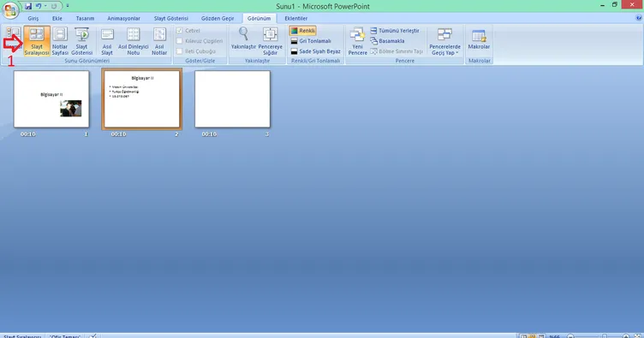This screenshot has width=644, height=338.
Task: Customize the Quick Access Toolbar dropdown
Action: click(68, 6)
